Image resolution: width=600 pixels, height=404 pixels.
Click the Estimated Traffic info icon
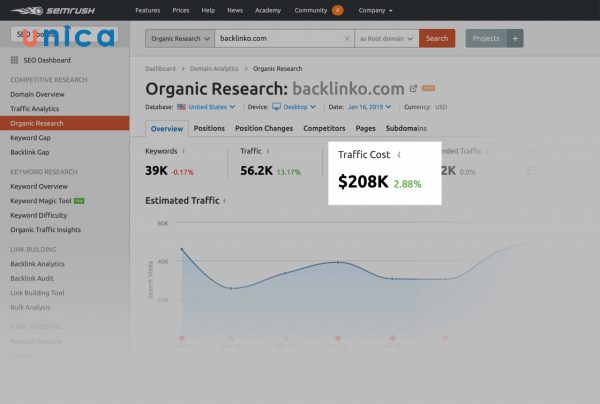(x=225, y=201)
